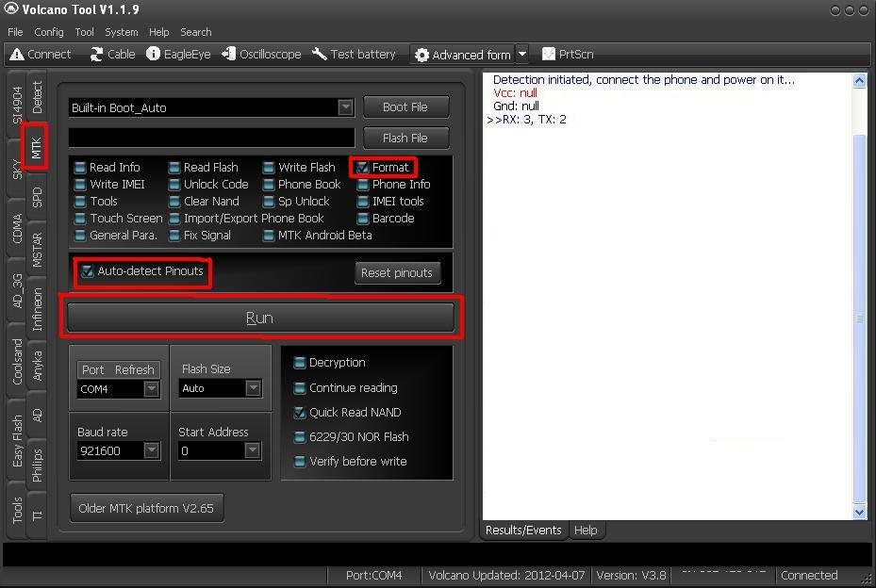This screenshot has height=588, width=876.
Task: Toggle Quick Read NAND checkbox
Action: point(300,413)
